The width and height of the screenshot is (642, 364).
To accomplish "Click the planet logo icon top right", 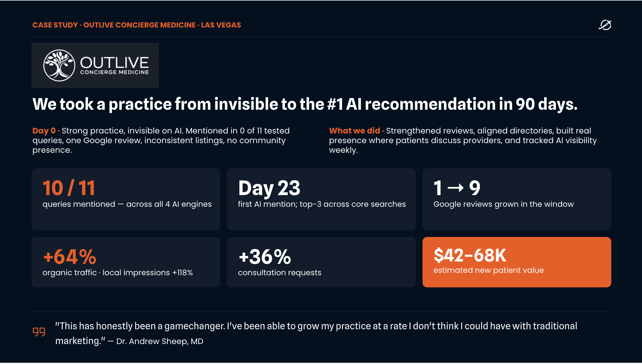I will (605, 25).
